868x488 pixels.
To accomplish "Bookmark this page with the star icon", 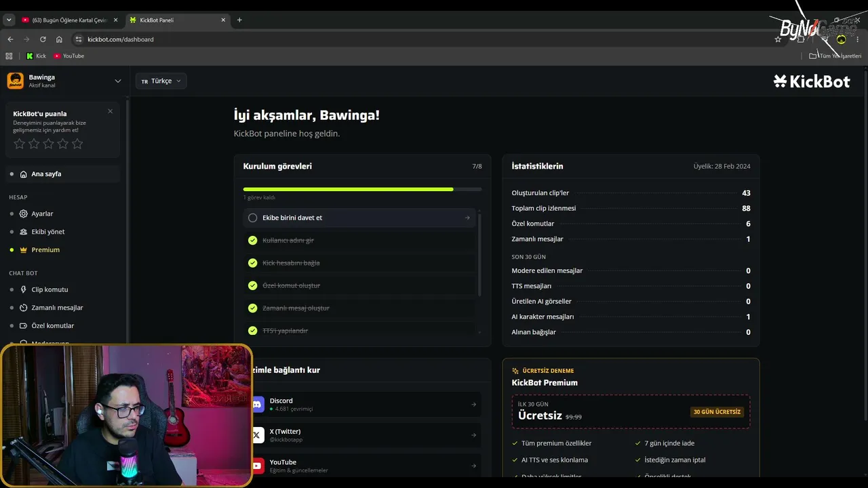I will pos(778,39).
